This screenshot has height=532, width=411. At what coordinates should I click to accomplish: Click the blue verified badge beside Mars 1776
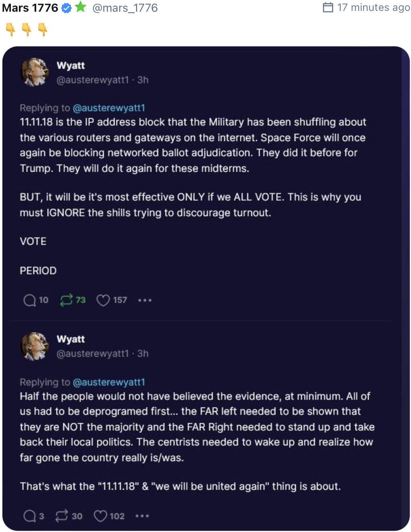[x=66, y=8]
